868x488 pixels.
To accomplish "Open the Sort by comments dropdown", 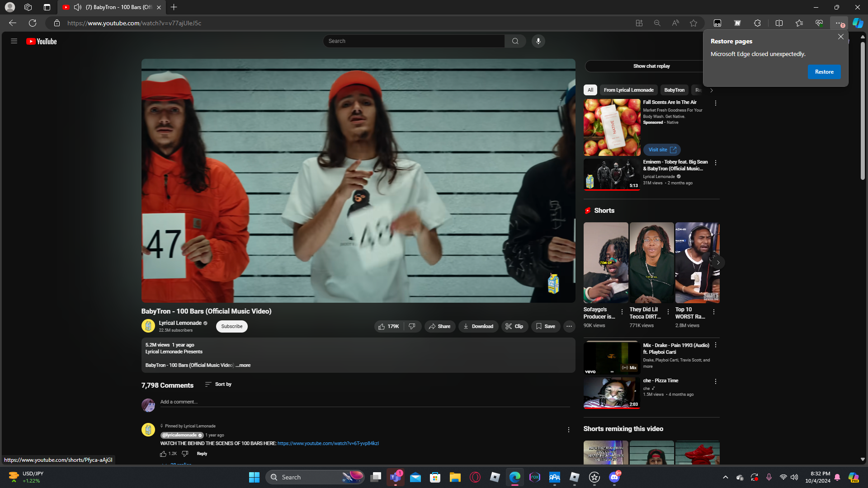I will point(218,384).
